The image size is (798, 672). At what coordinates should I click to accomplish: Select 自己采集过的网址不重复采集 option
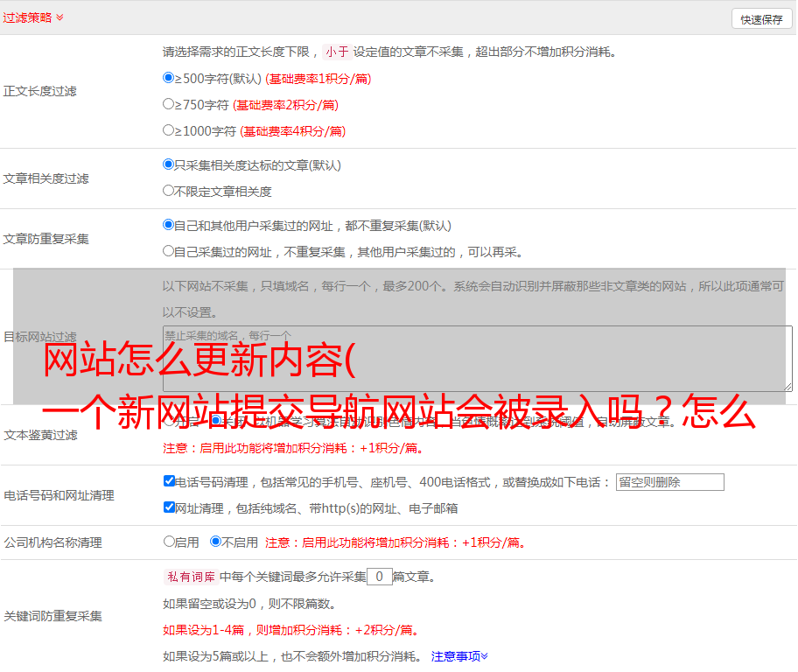click(169, 251)
